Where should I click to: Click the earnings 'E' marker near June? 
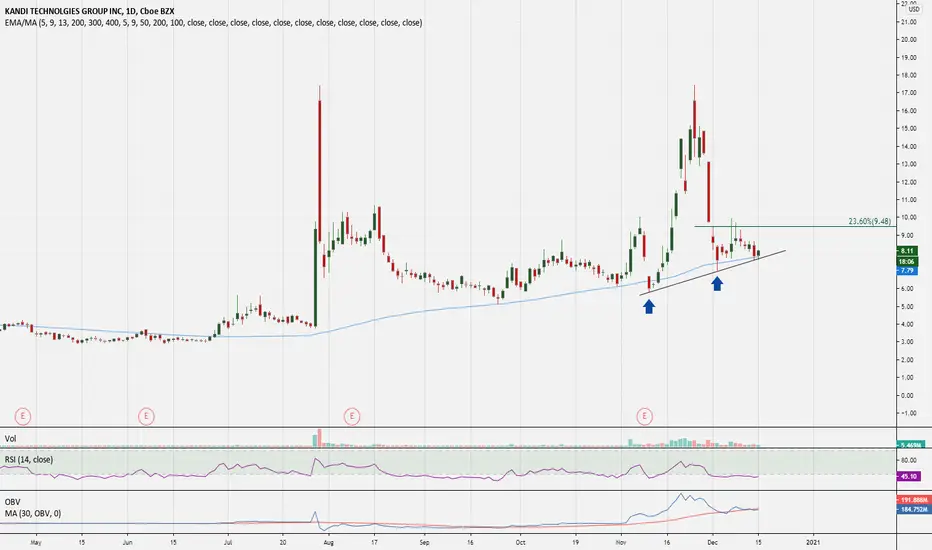point(146,416)
